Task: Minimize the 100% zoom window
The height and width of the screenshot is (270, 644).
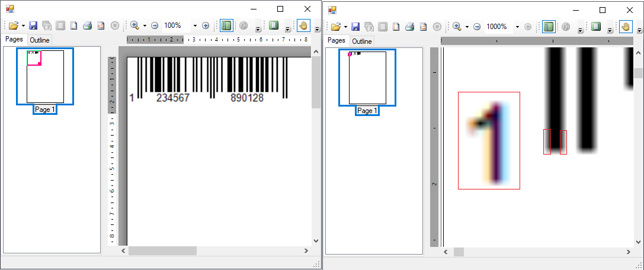Action: [254, 9]
